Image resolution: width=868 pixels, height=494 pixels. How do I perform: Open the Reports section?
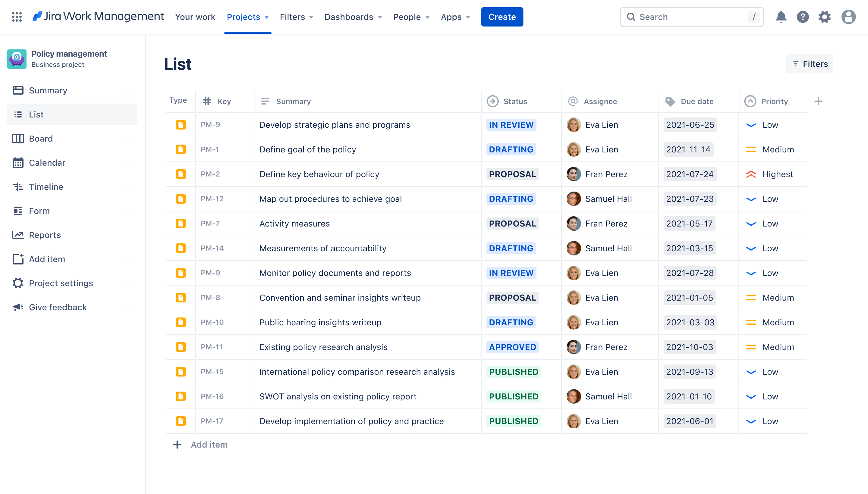click(45, 235)
